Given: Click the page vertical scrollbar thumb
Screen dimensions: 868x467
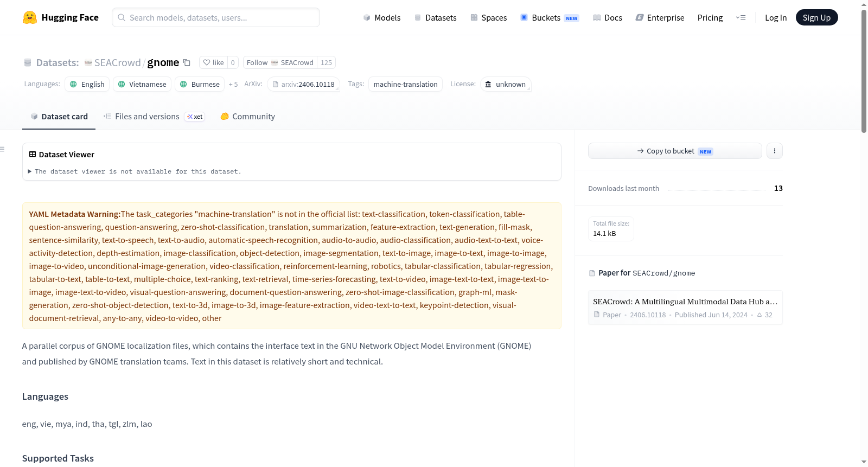Looking at the screenshot, I should tap(864, 71).
